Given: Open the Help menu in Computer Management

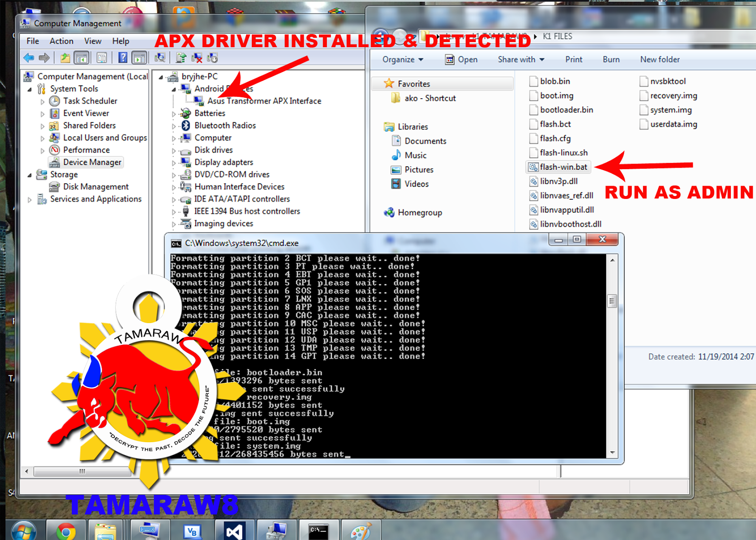Looking at the screenshot, I should click(120, 41).
